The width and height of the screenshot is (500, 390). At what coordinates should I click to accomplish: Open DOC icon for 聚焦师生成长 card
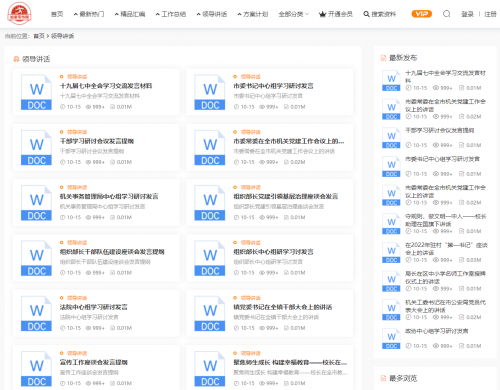[210, 369]
